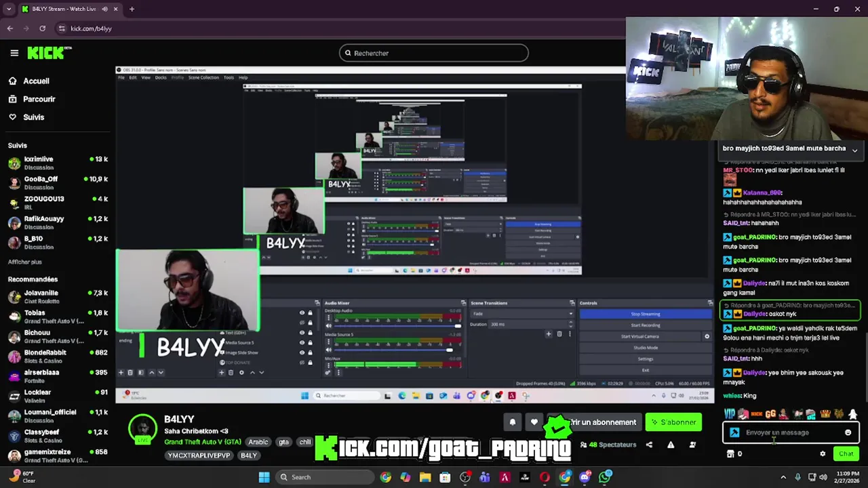Pop out the Audio Mixer dock icon
Screen dimensions: 868x488
point(464,303)
